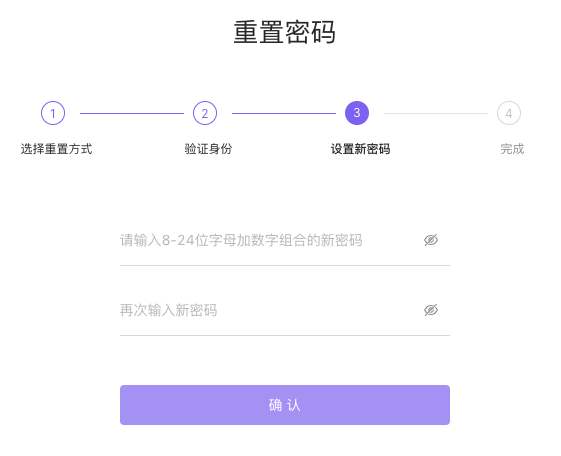Click the number 3 inside the active step
This screenshot has height=456, width=561.
pos(357,113)
